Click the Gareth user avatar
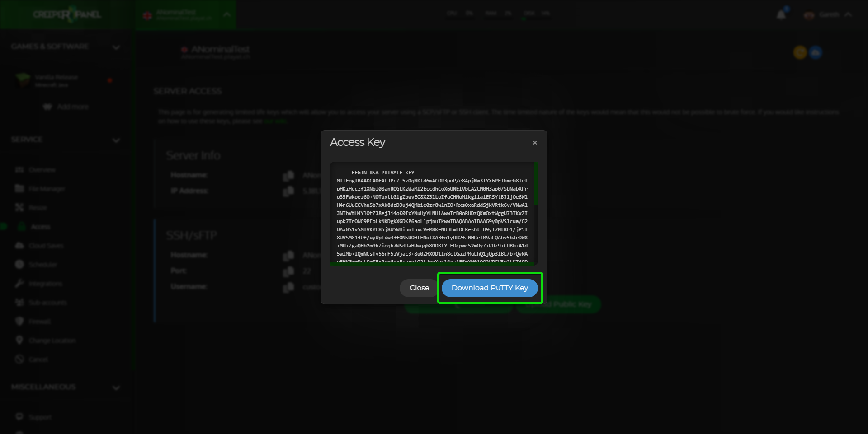Viewport: 868px width, 434px height. (x=809, y=15)
